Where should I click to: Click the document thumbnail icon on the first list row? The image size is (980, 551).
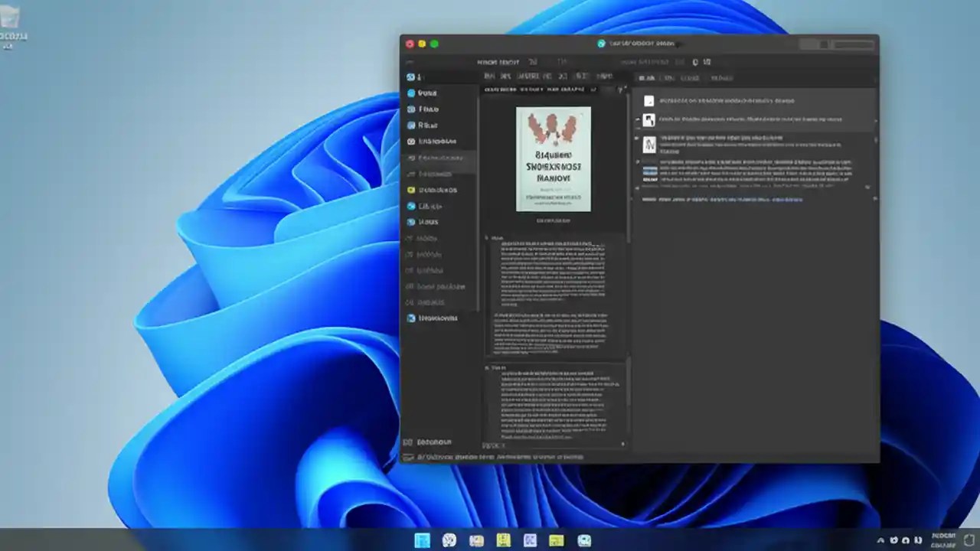point(649,100)
